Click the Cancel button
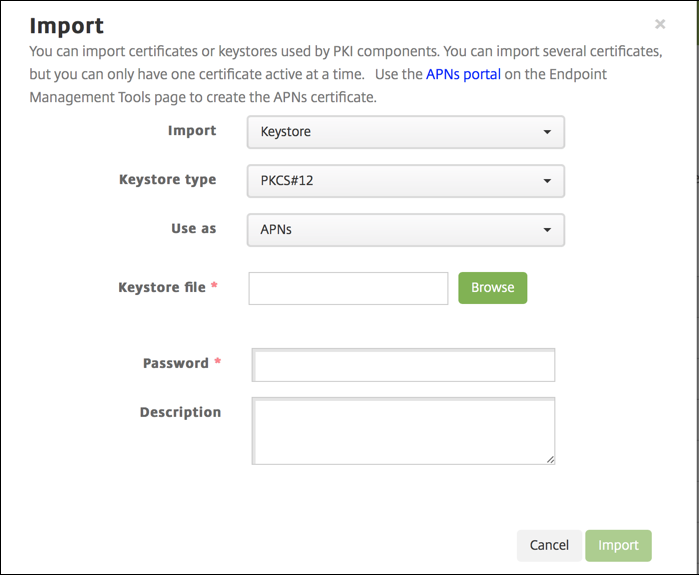The image size is (699, 575). point(549,545)
